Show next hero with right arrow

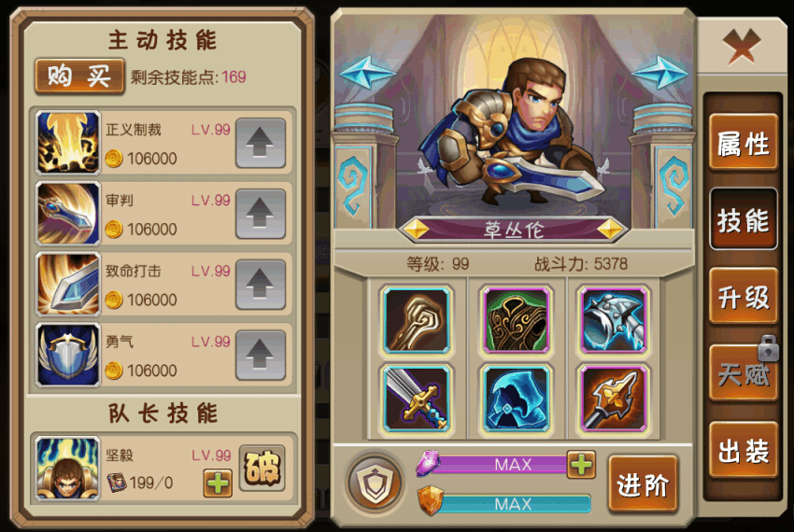(x=659, y=73)
